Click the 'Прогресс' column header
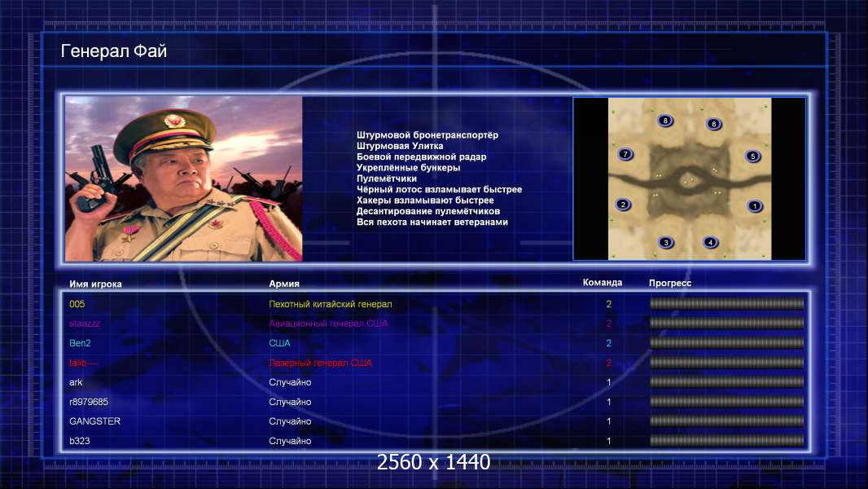Viewport: 868px width, 489px height. coord(670,283)
